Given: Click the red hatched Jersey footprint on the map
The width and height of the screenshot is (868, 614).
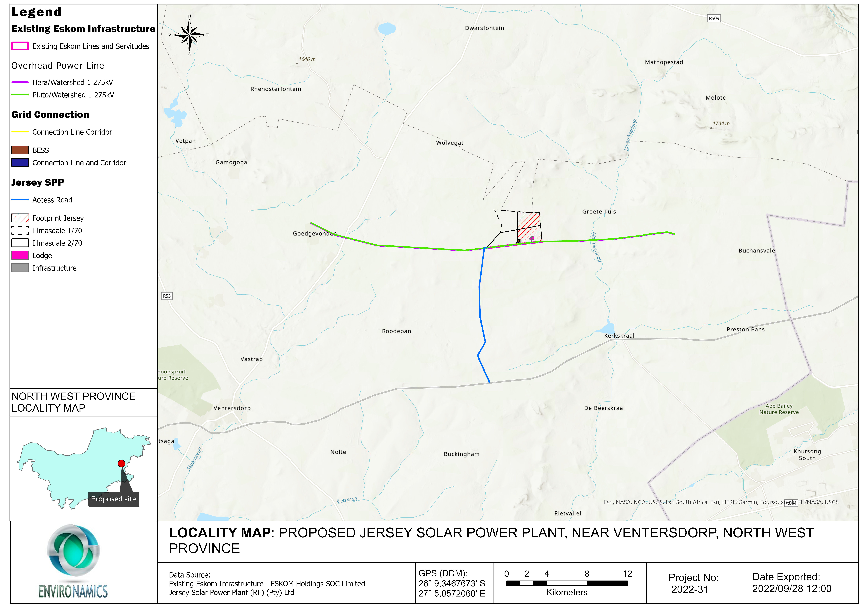Looking at the screenshot, I should (529, 227).
